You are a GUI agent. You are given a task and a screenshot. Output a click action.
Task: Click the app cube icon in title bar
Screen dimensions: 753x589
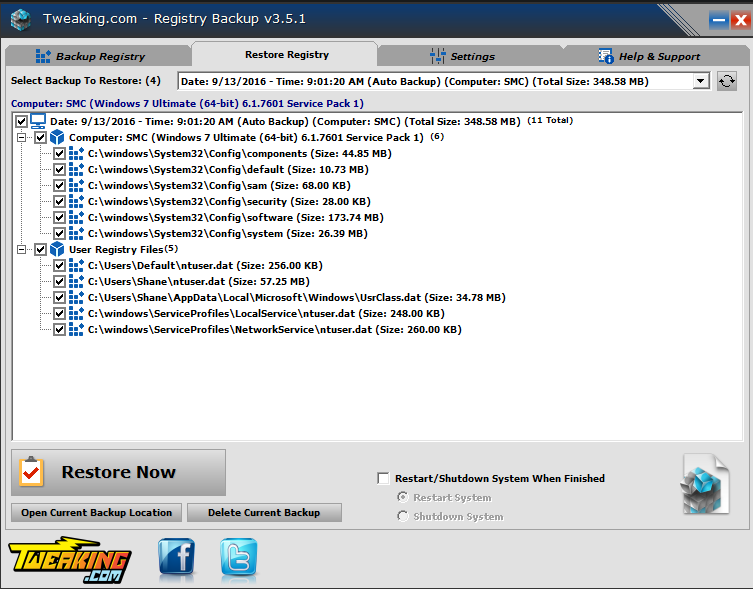20,19
